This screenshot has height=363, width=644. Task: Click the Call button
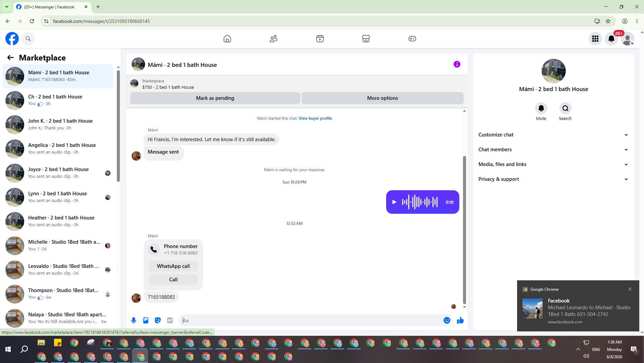pos(173,280)
